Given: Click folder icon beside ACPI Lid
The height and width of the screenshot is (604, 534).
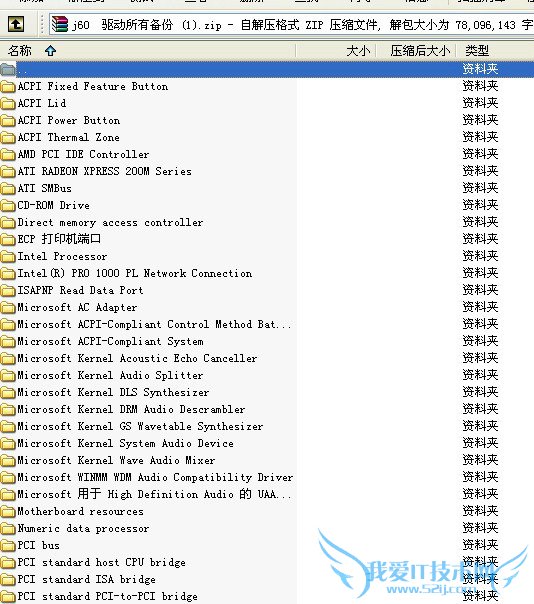Looking at the screenshot, I should point(8,103).
